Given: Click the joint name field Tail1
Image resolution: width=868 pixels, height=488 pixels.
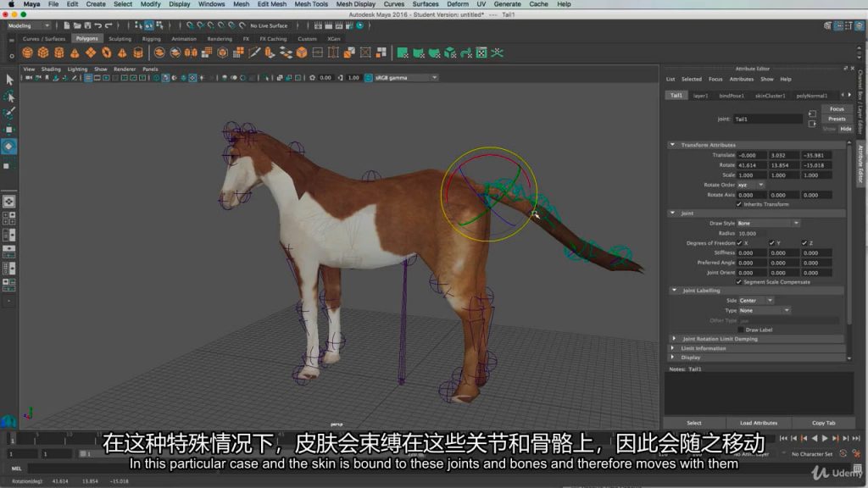Looking at the screenshot, I should 768,119.
